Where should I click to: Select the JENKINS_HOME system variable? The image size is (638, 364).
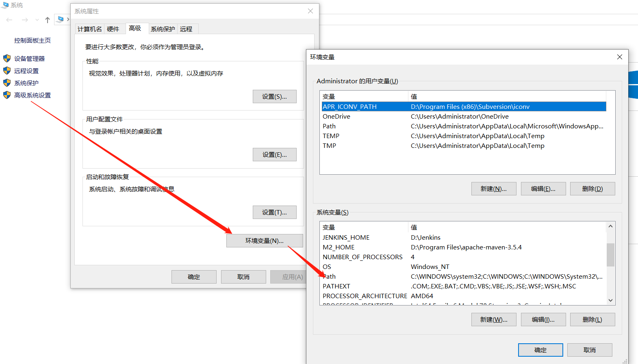[x=464, y=237]
